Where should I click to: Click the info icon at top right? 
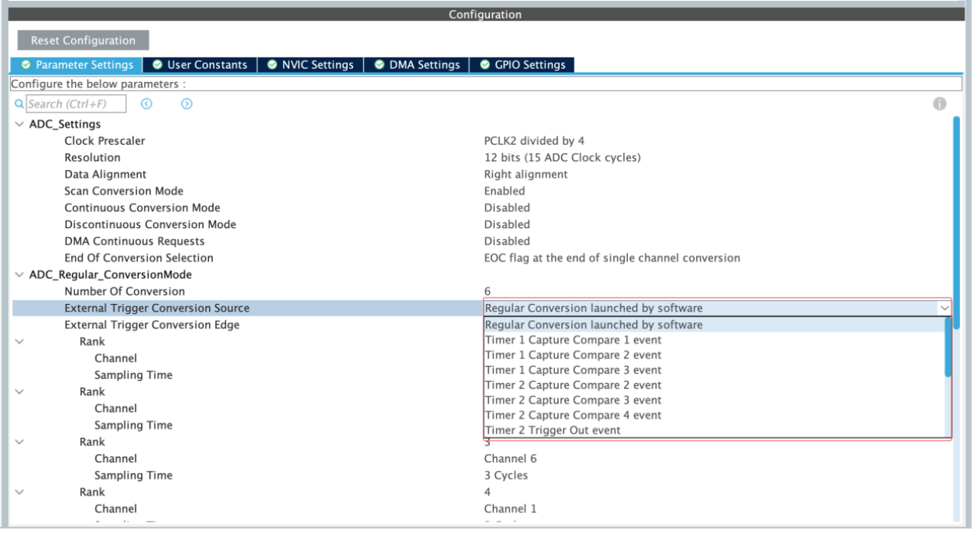tap(939, 104)
